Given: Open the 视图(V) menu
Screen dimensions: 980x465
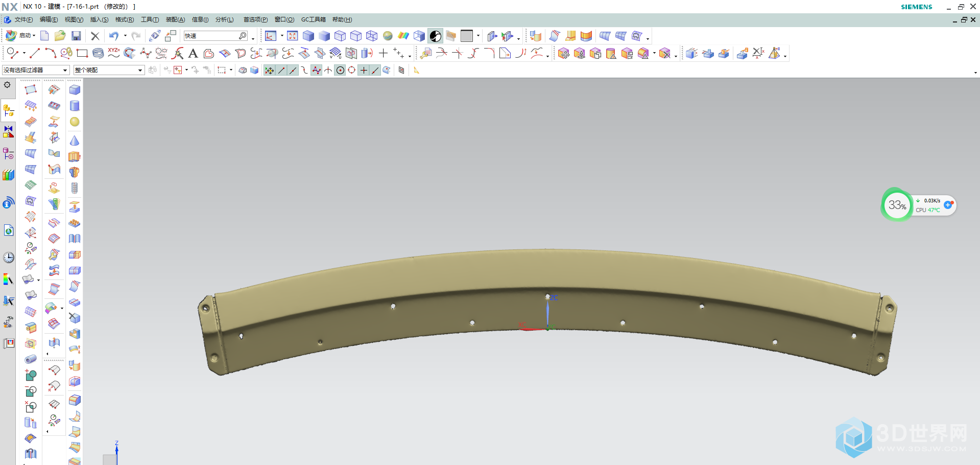Looking at the screenshot, I should [74, 19].
